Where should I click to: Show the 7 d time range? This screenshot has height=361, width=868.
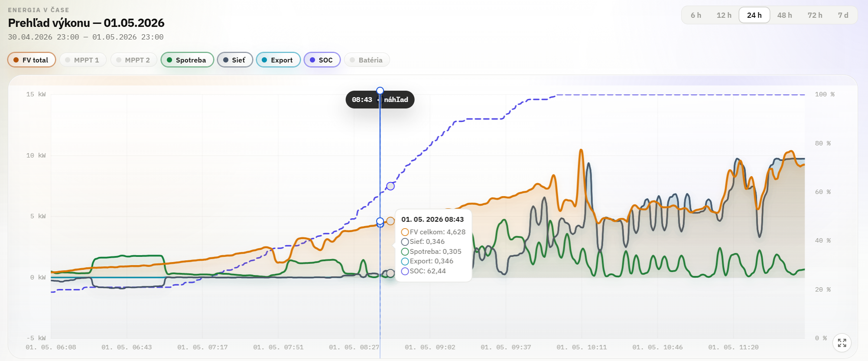click(843, 15)
